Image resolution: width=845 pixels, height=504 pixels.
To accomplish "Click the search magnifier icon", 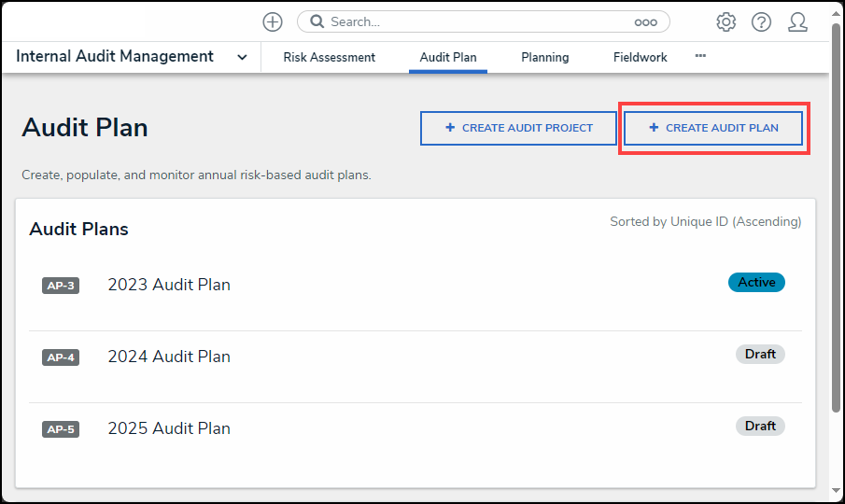I will click(317, 21).
